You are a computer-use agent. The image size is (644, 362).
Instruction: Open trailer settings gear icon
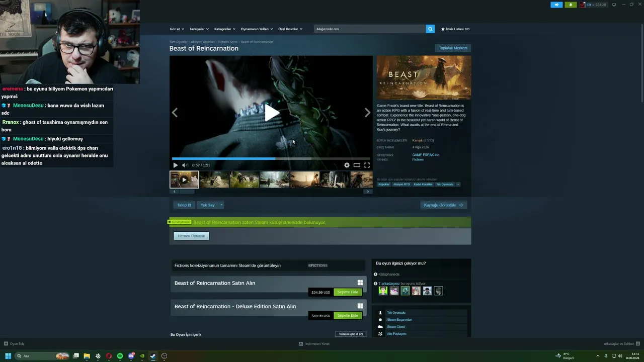click(347, 165)
